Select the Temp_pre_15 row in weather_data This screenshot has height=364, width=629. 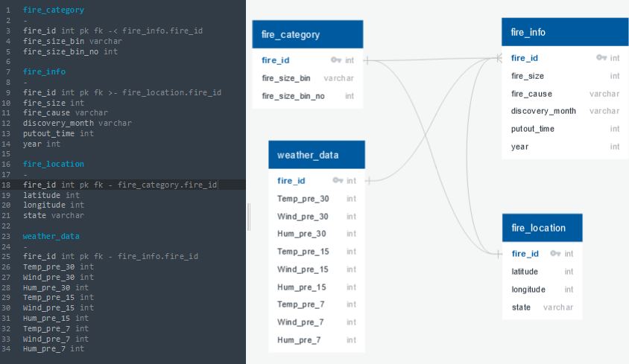(317, 252)
